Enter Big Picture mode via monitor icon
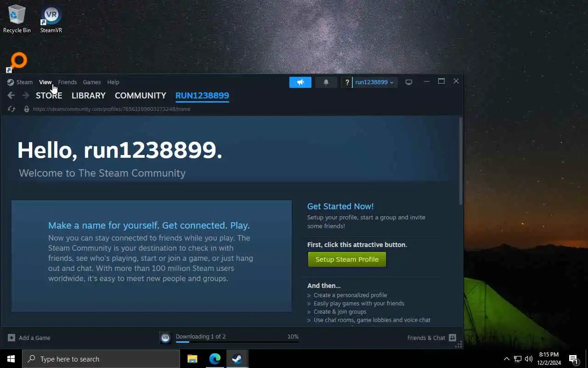Screen dimensions: 588x368 tap(409, 82)
